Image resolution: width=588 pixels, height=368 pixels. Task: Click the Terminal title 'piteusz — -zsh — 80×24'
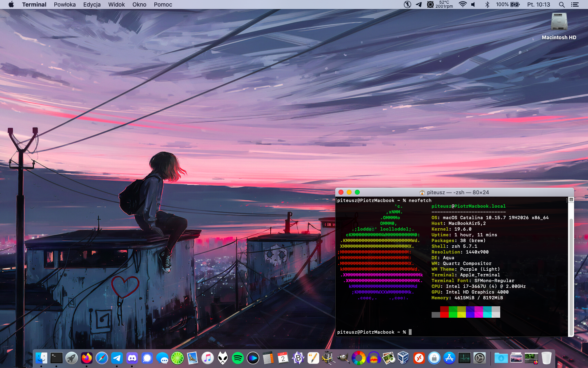pos(458,192)
